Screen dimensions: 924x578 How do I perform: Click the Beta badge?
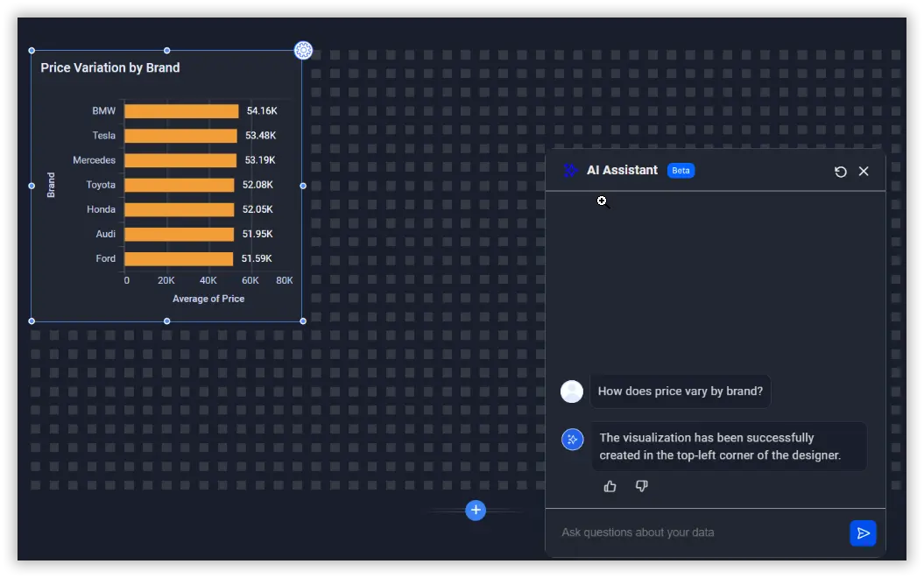point(681,171)
